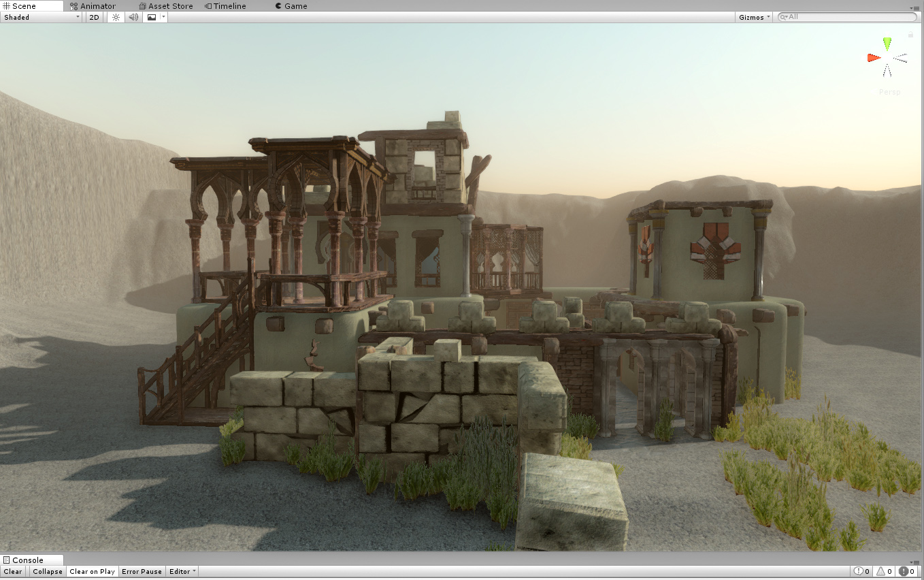Switch to the Game tab

coord(291,5)
